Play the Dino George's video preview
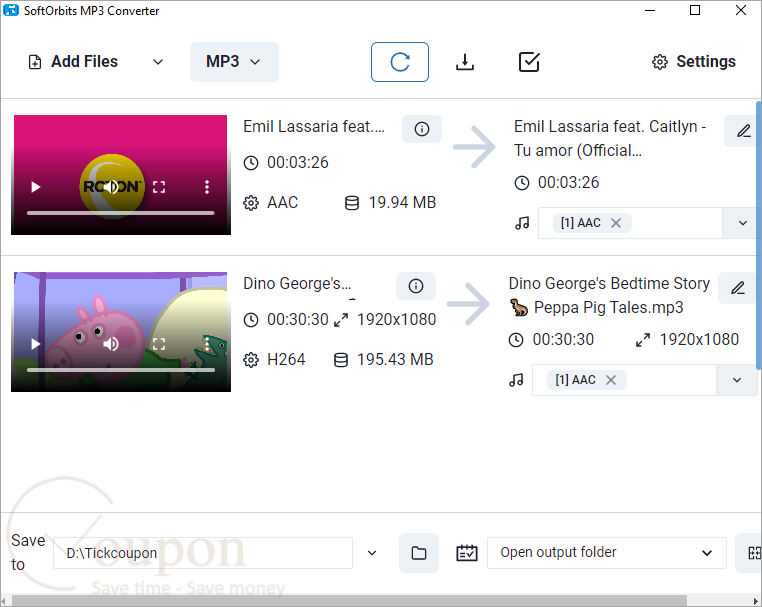Viewport: 762px width, 607px height. [35, 344]
